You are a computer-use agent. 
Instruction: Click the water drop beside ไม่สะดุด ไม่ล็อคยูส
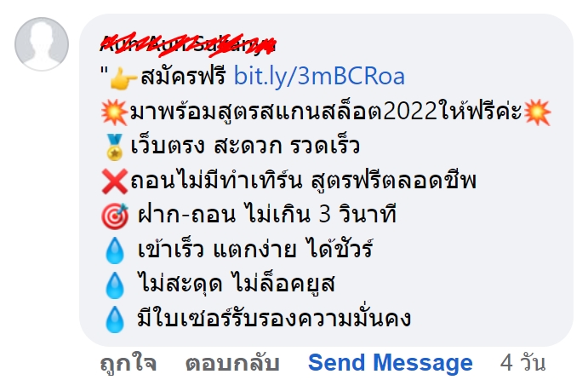(115, 285)
